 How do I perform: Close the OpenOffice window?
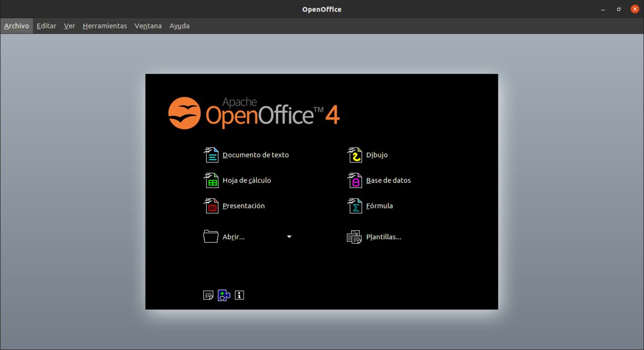tap(635, 9)
